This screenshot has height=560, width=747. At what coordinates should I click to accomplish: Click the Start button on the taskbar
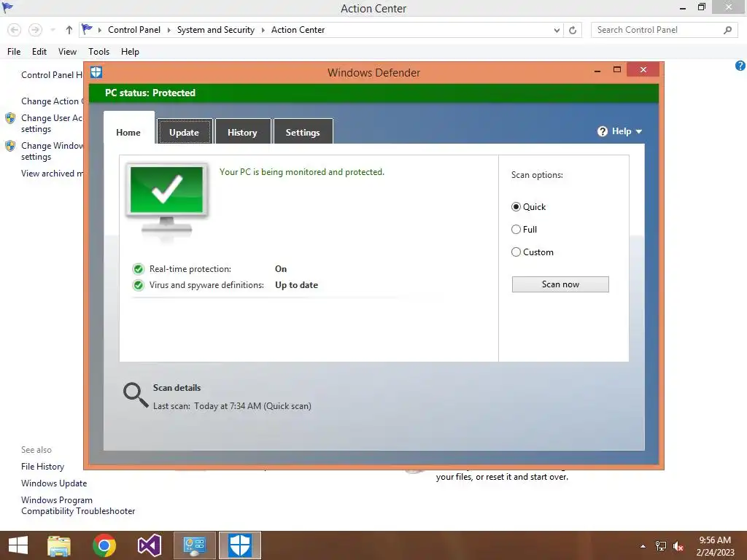[x=18, y=545]
